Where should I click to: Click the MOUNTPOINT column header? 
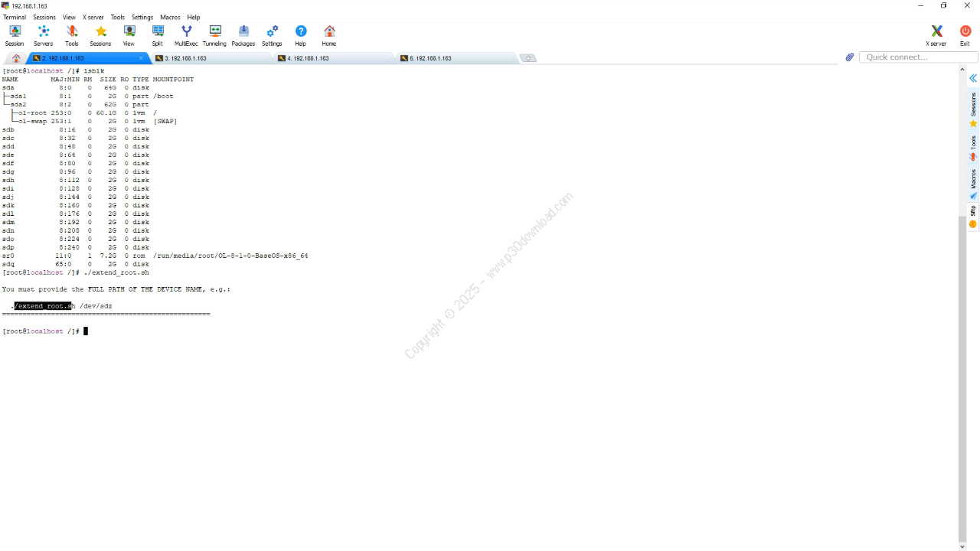click(173, 80)
